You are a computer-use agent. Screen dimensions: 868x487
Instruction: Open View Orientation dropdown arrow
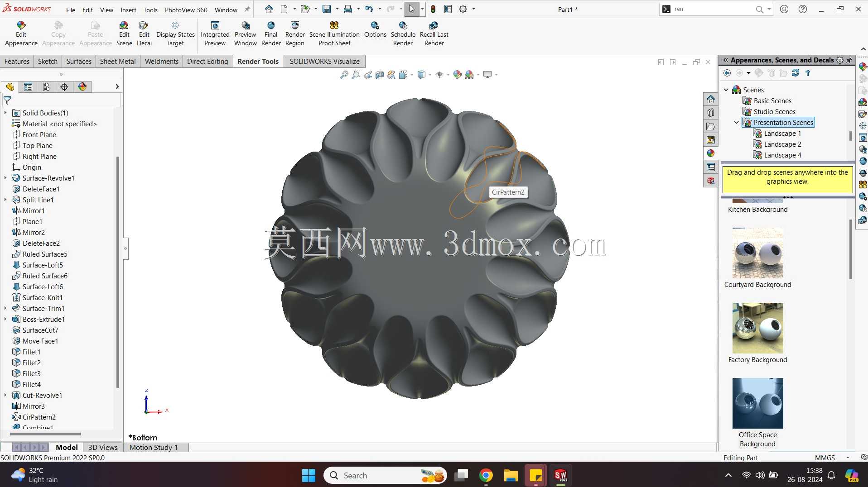click(x=412, y=75)
